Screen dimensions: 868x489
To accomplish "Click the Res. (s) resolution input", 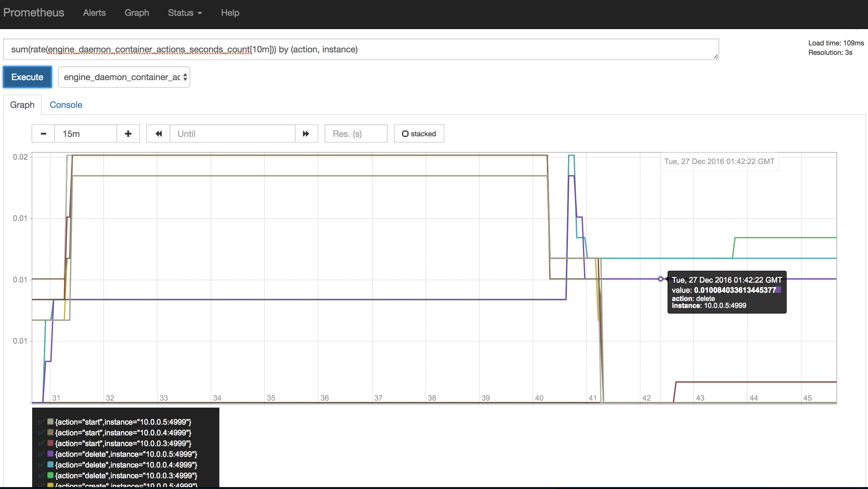I will [x=356, y=133].
